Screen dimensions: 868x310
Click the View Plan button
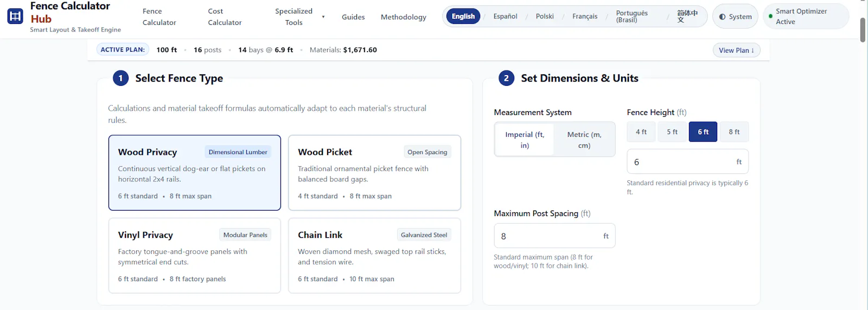tap(736, 50)
